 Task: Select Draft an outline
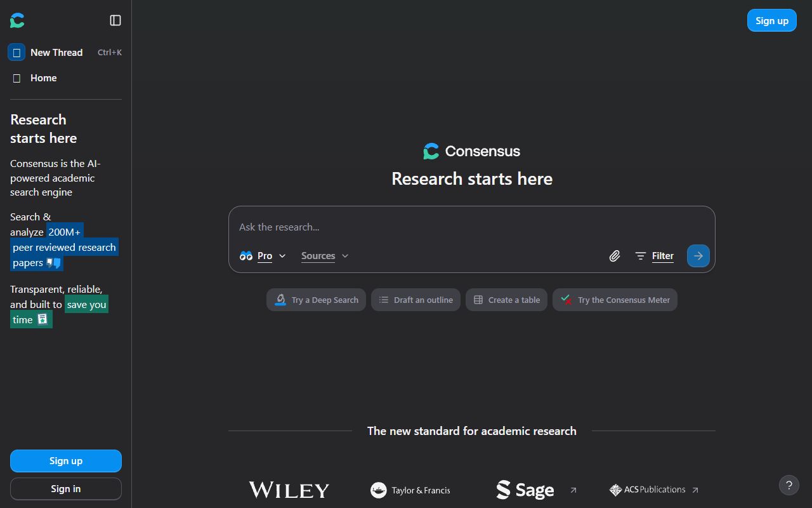coord(416,299)
